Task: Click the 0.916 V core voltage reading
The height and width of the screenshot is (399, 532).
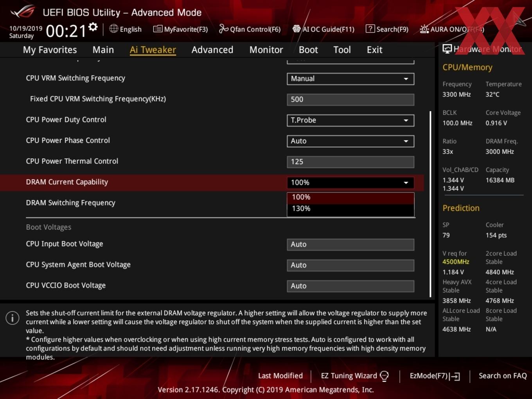Action: (496, 123)
